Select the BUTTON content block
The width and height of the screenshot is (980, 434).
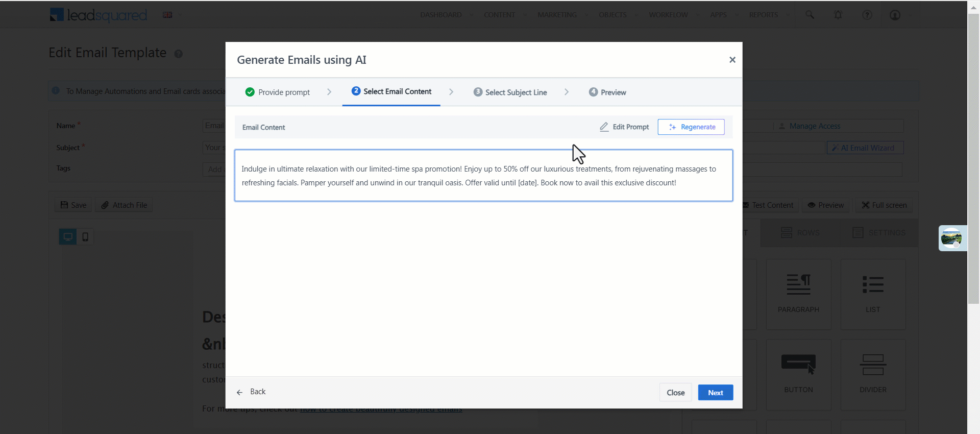point(798,374)
